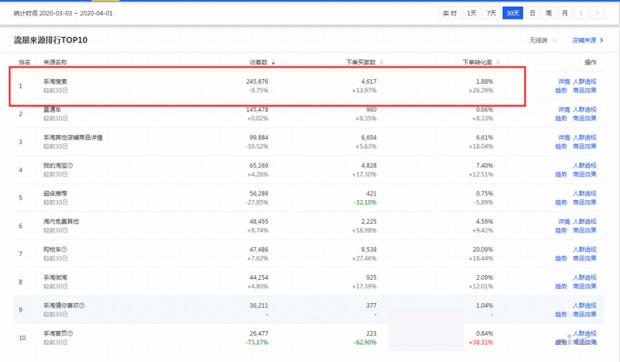Click source name 直通车
This screenshot has width=620, height=362.
tap(52, 109)
